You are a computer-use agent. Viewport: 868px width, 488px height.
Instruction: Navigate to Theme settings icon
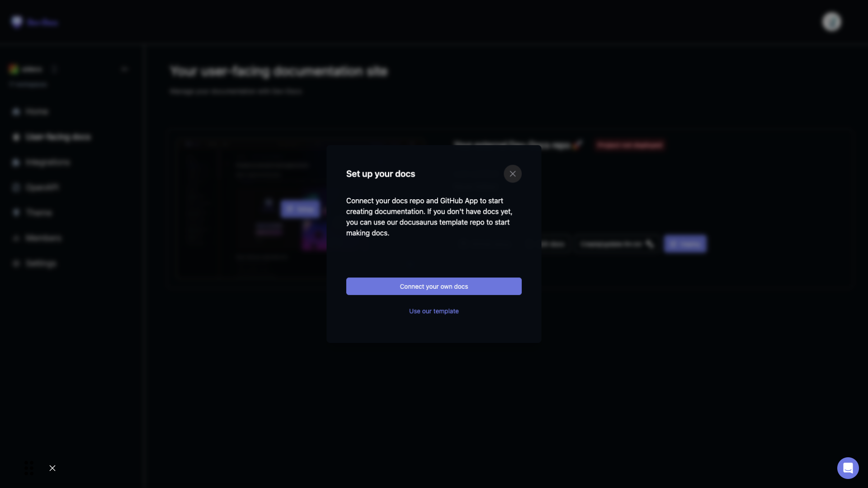[x=16, y=213]
